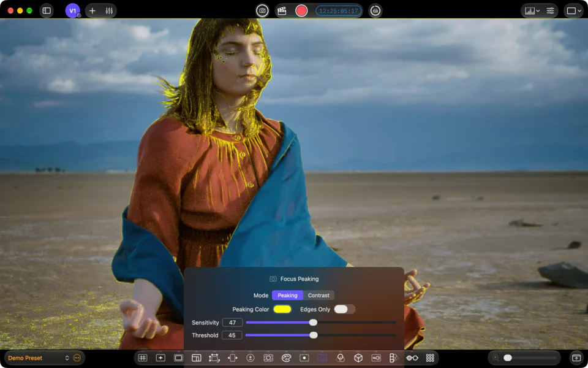This screenshot has height=368, width=588.
Task: Click the Threshold value field showing 45
Action: [232, 335]
